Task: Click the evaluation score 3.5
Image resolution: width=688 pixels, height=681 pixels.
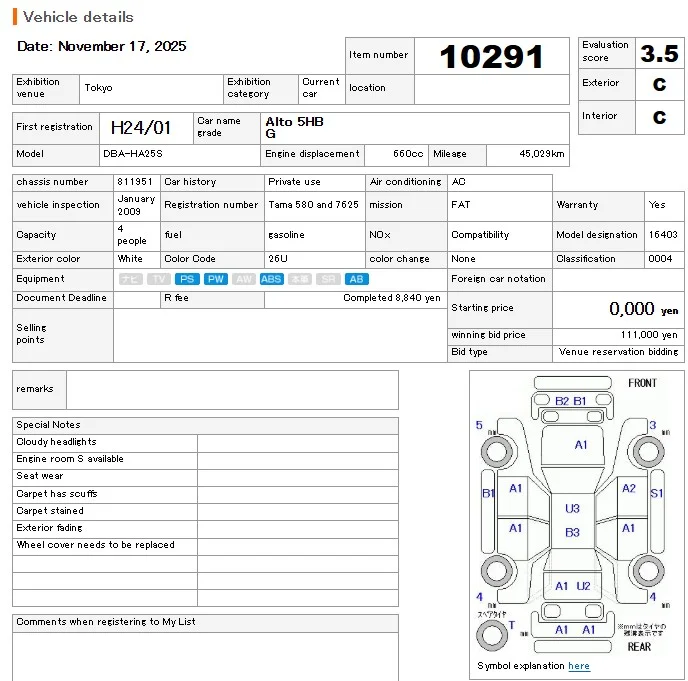Action: [659, 53]
